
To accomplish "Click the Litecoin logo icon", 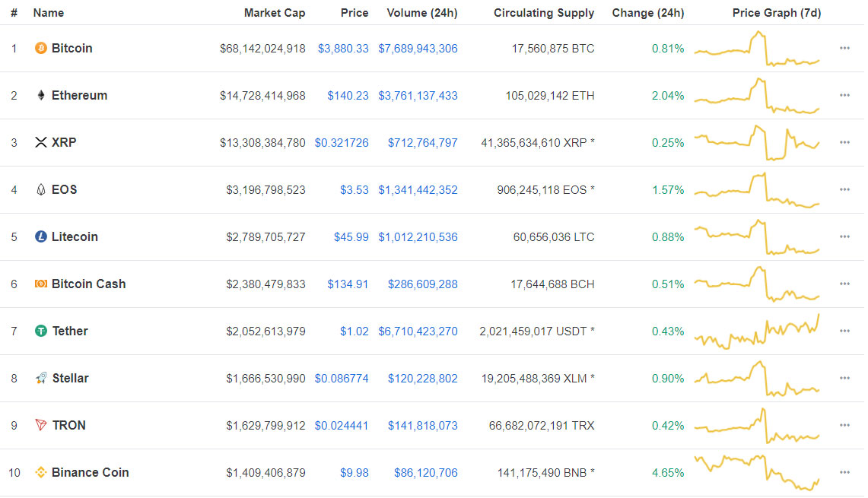I will (41, 236).
